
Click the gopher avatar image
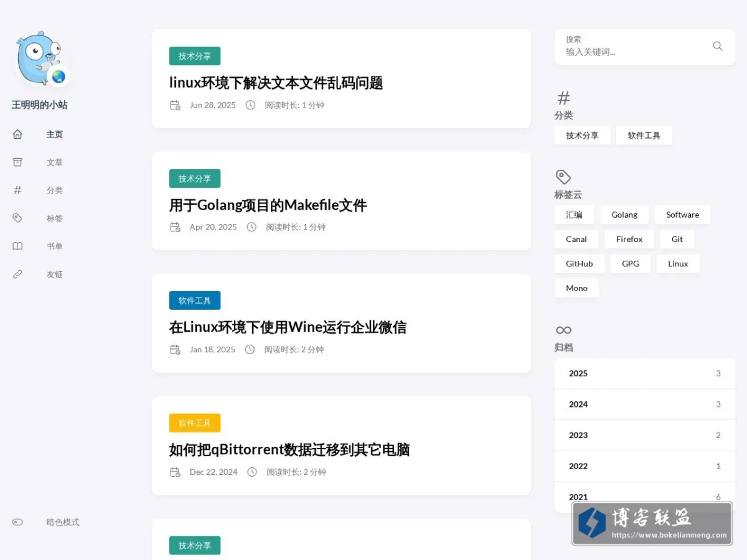(39, 58)
